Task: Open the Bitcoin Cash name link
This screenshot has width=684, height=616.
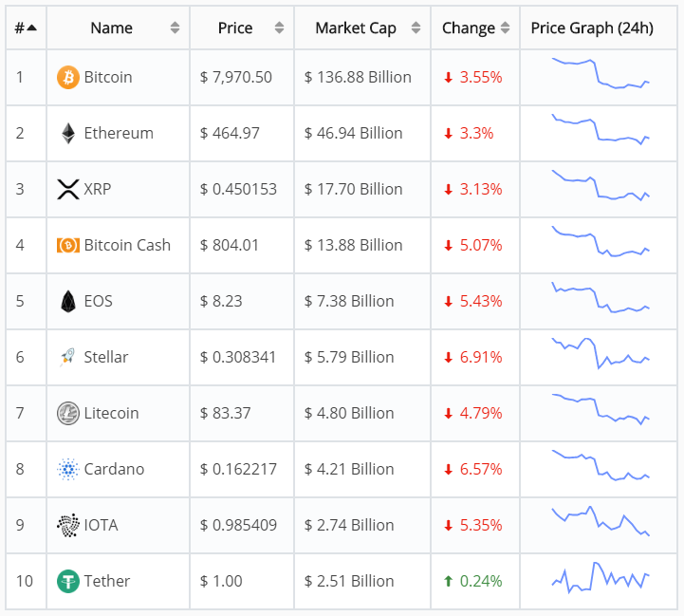Action: [127, 245]
